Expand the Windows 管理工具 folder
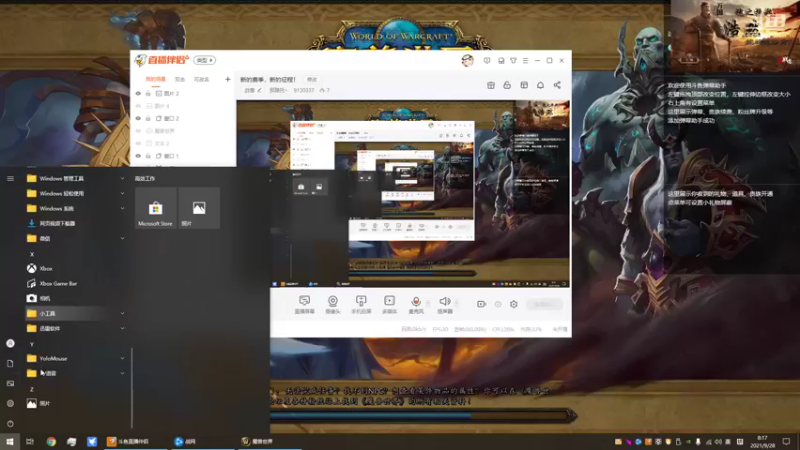This screenshot has height=450, width=800. (76, 179)
